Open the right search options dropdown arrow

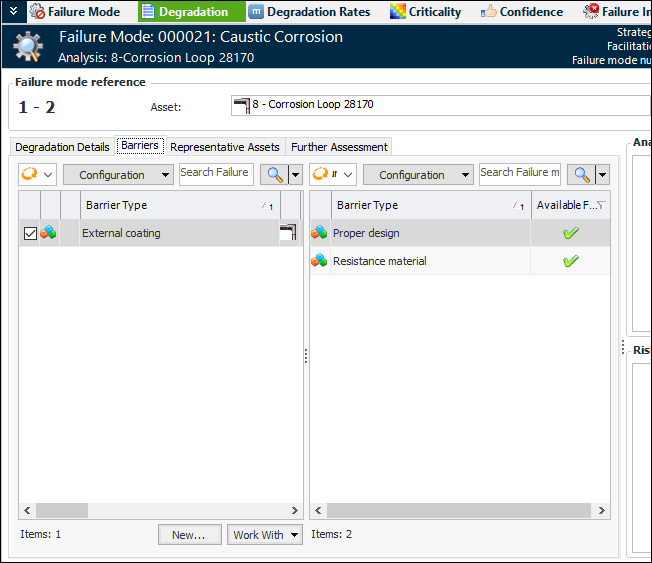click(x=603, y=175)
